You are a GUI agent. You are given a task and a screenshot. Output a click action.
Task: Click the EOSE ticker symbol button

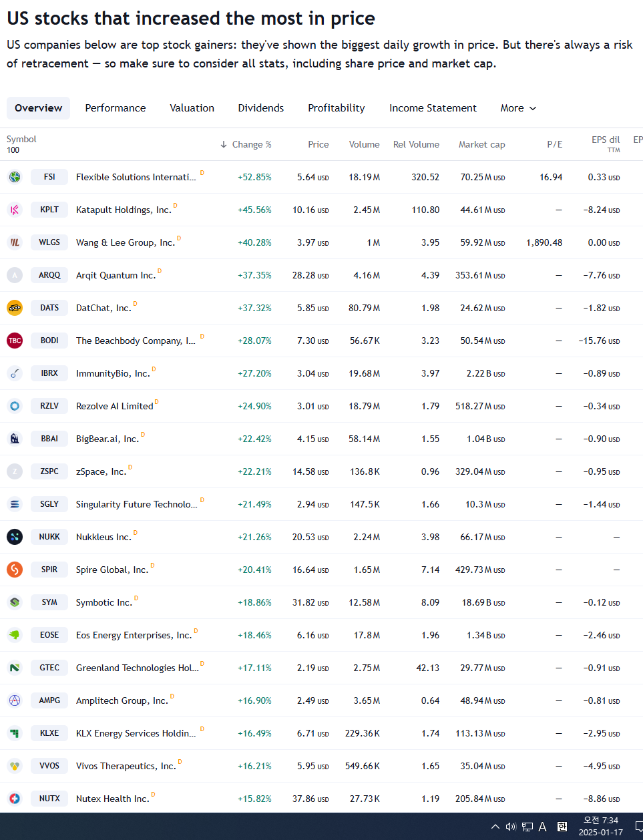(x=49, y=635)
